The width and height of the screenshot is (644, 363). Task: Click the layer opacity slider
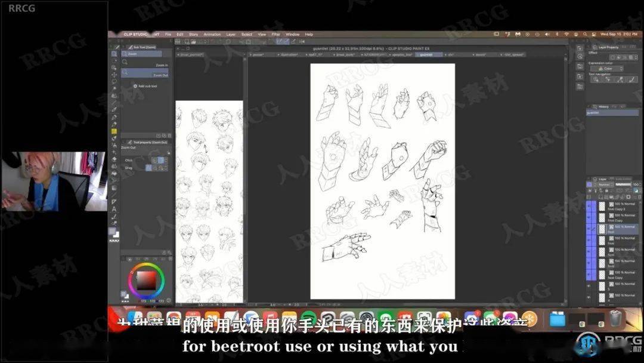click(x=623, y=184)
